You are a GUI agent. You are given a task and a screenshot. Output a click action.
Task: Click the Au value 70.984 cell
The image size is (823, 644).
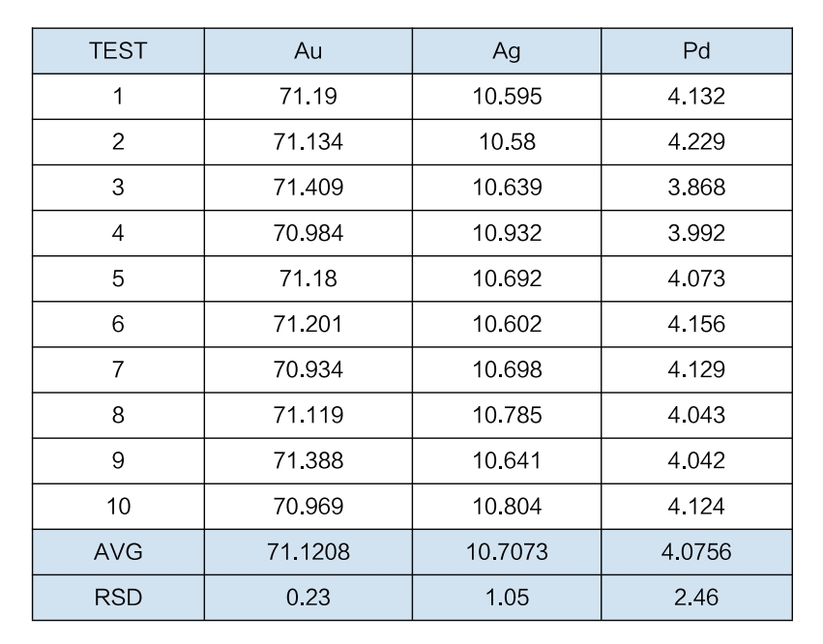[309, 233]
